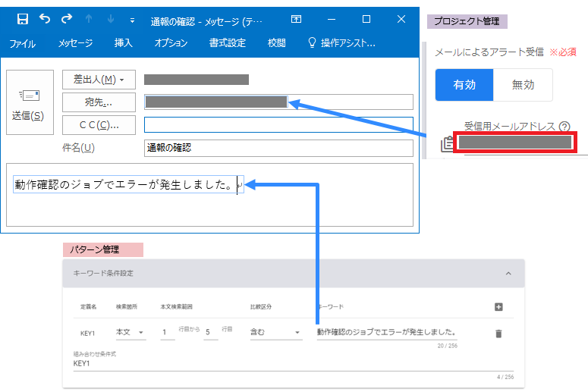The image size is (588, 392).
Task: Collapse the キーワード条件設定 panel
Action: (508, 273)
